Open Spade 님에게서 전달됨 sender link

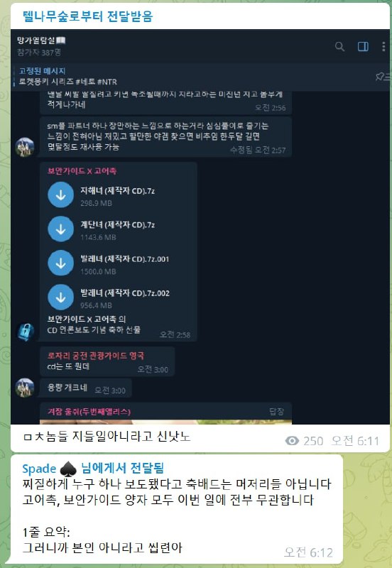pyautogui.click(x=93, y=469)
